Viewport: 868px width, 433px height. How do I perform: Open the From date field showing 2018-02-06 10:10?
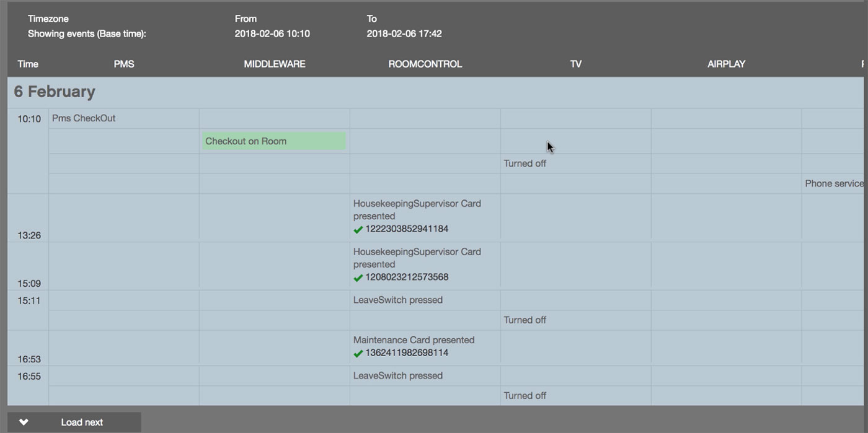point(272,33)
